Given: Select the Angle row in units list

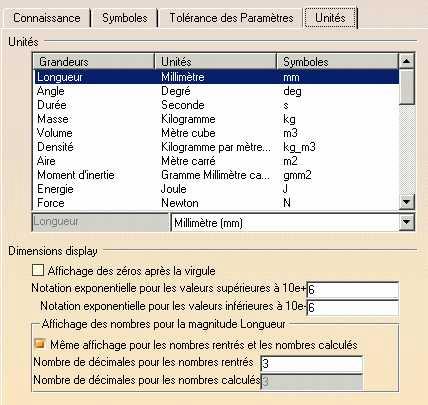Looking at the screenshot, I should coord(217,91).
